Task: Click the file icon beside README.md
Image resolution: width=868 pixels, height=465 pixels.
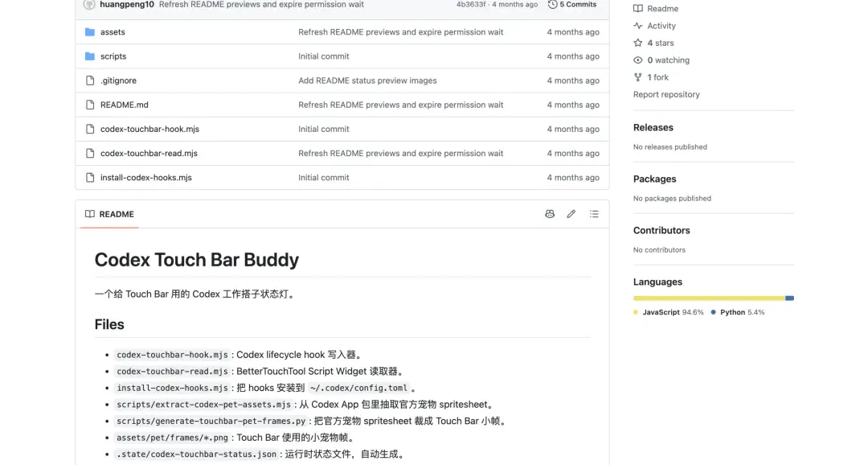Action: 90,105
